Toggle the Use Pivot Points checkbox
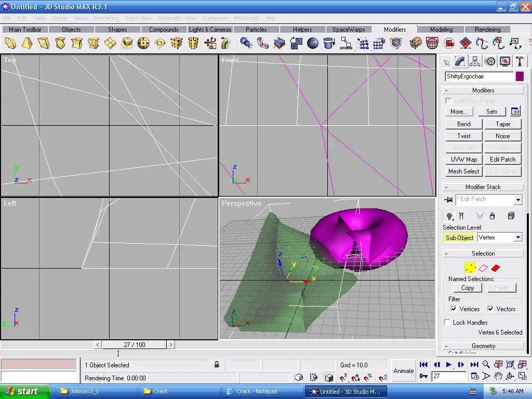The image size is (532, 399). 448,101
